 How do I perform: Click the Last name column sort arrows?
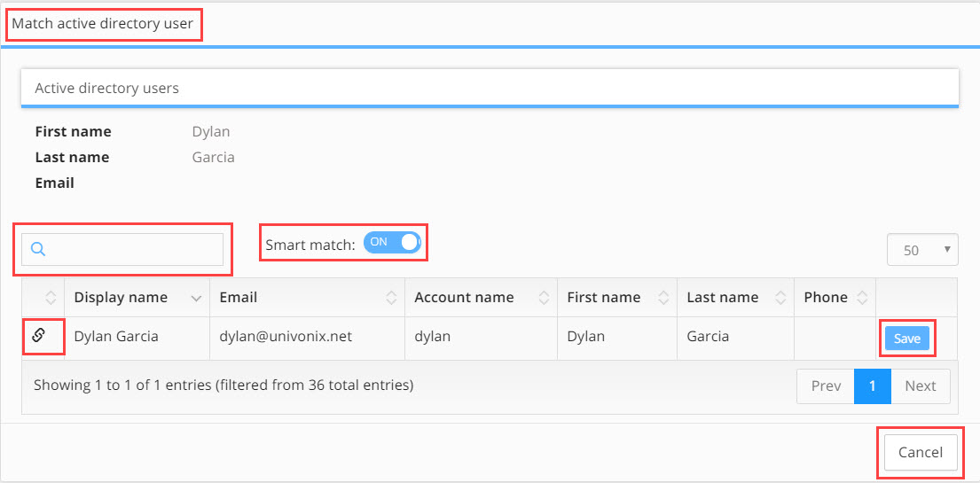tap(780, 298)
